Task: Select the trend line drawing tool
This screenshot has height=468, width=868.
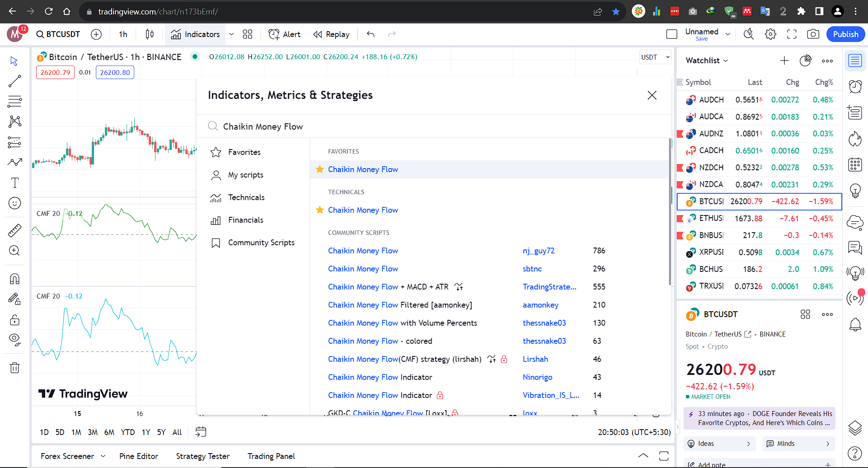Action: (x=14, y=81)
